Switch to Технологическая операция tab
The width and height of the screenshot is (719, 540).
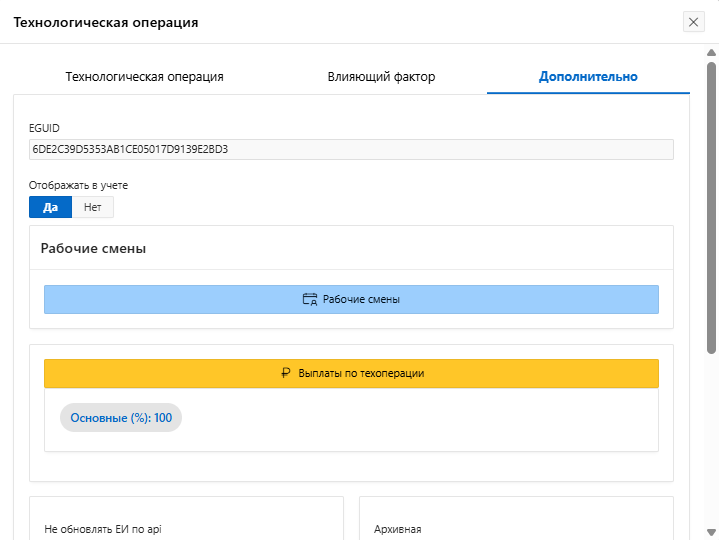(144, 76)
